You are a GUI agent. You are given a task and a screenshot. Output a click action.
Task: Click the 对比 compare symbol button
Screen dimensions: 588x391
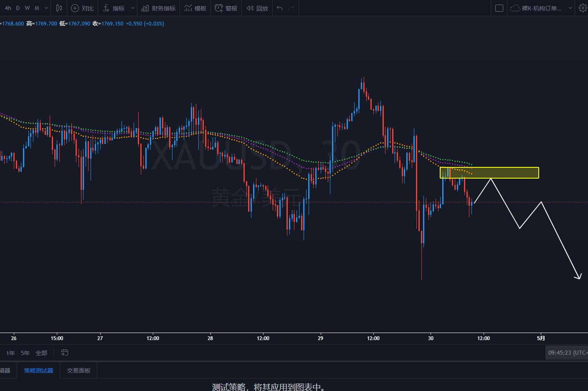[82, 8]
